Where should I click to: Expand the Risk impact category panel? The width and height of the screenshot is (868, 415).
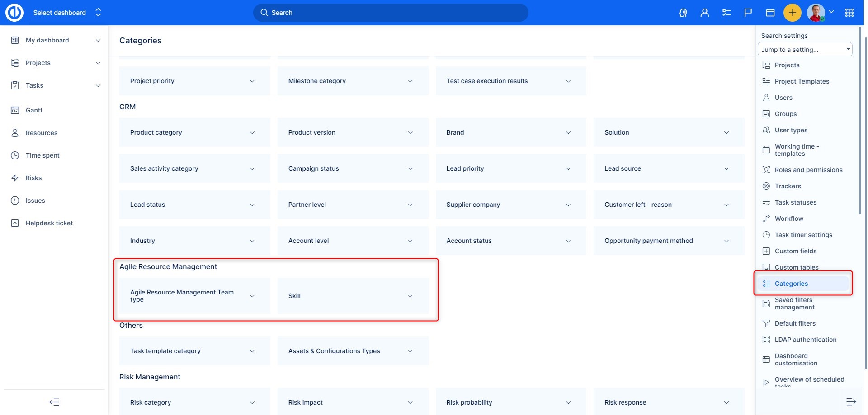410,402
